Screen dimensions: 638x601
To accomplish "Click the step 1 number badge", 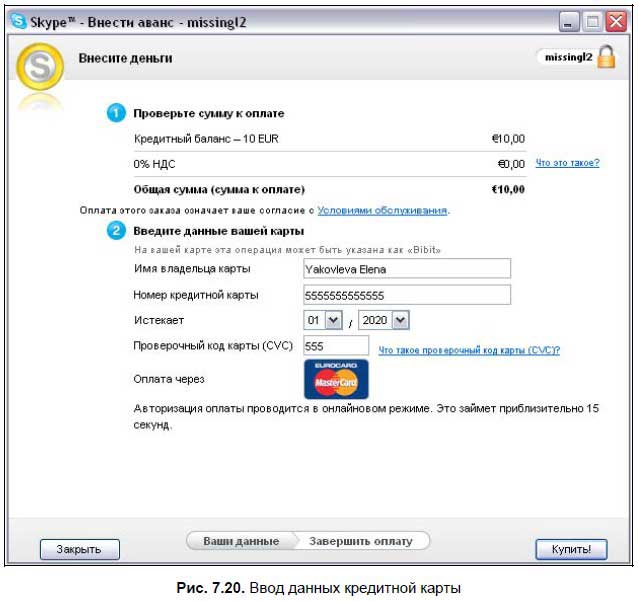I will pos(116,113).
